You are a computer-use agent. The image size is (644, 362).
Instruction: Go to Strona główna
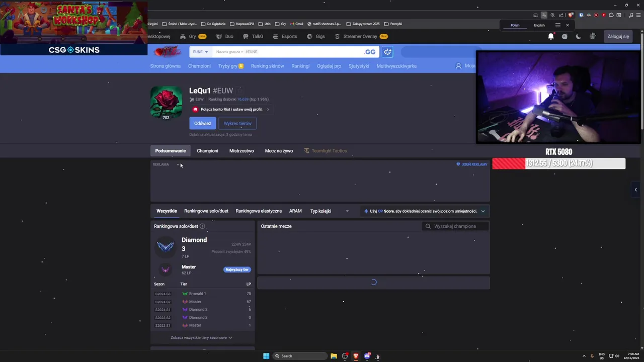(165, 66)
